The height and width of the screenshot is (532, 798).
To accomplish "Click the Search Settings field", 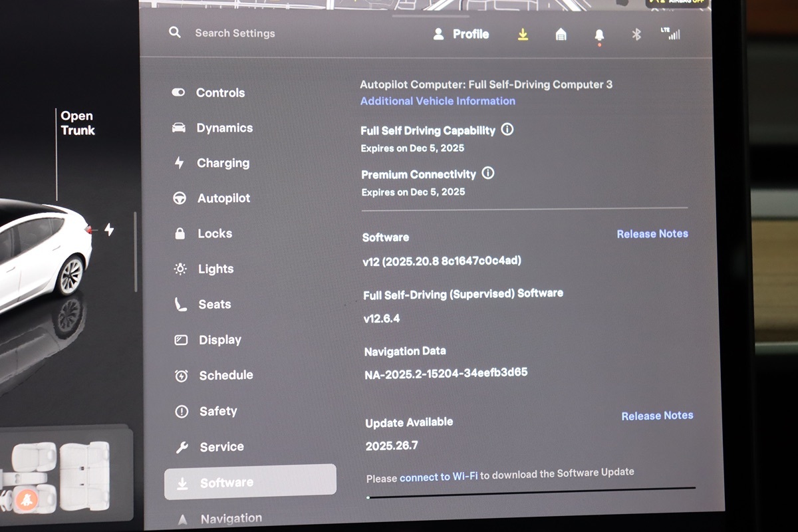I will 235,33.
